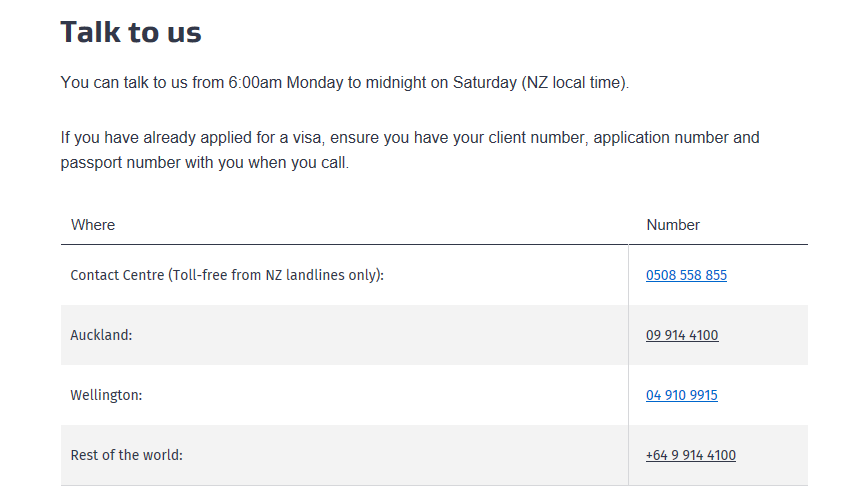Click the "(NZ local time)" text
The image size is (860, 490).
tap(575, 82)
